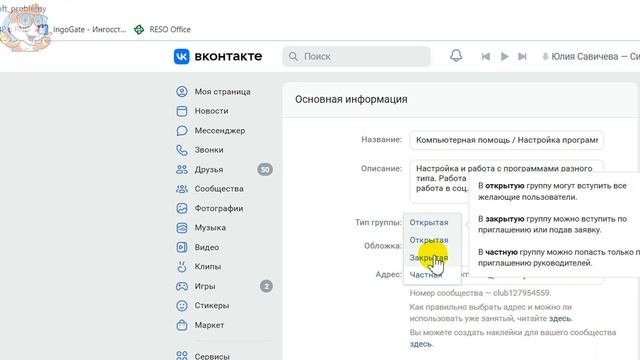Go to Сервисы menu item
640x360 pixels.
212,356
